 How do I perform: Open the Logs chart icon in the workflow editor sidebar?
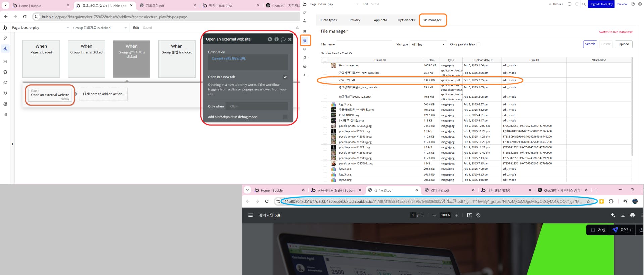coord(5,115)
